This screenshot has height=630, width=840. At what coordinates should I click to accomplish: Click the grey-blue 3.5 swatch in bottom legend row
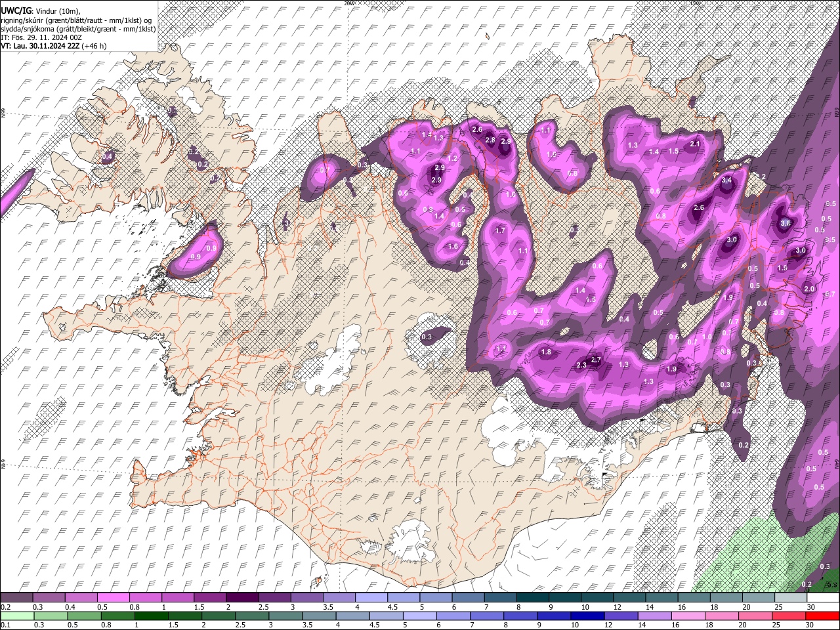click(320, 616)
